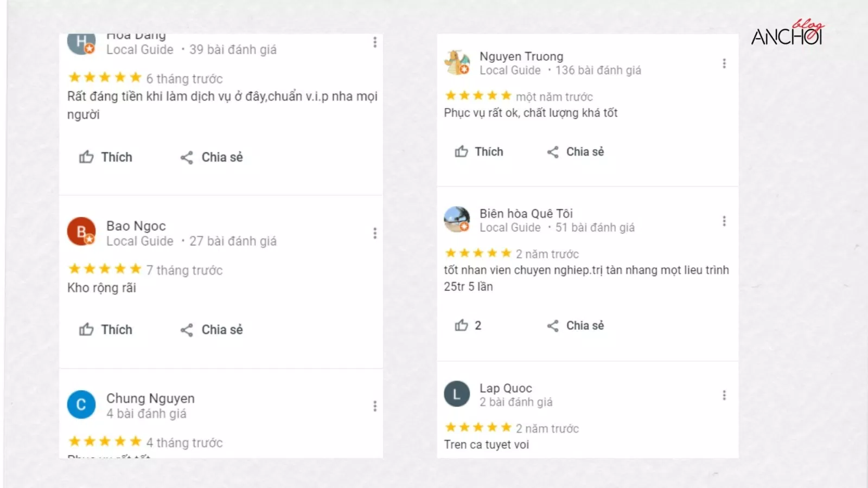
Task: Open overflow menu on Biên hòa Quê Tôi review
Action: pos(724,220)
